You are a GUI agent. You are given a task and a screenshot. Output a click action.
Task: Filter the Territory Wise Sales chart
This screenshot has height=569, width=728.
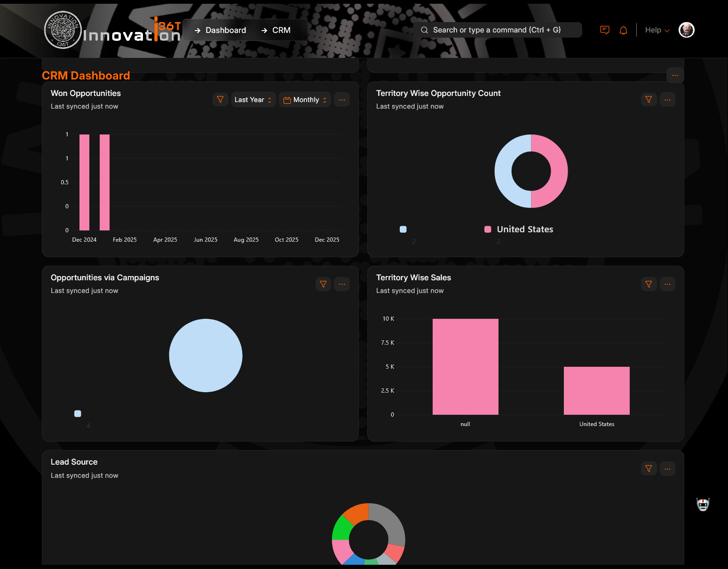point(649,284)
